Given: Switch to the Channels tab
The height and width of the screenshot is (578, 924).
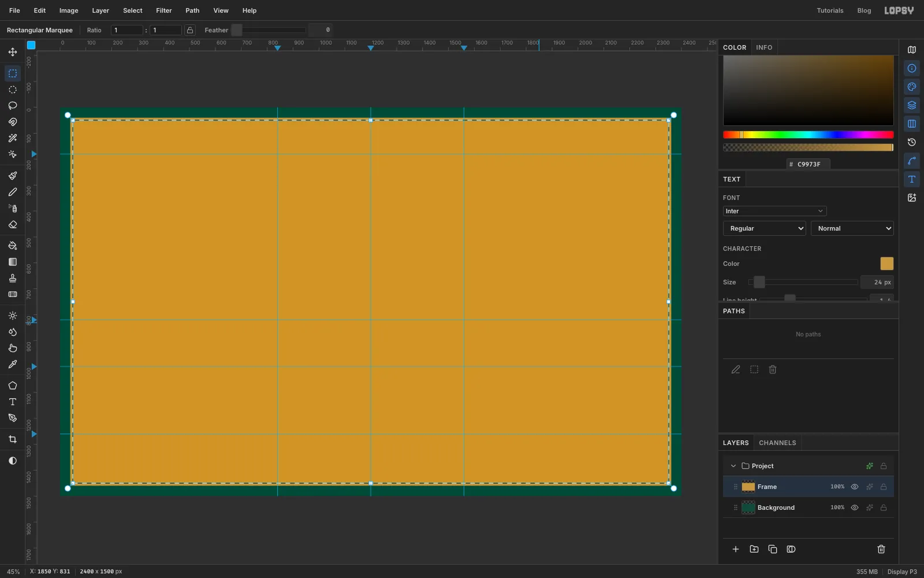Looking at the screenshot, I should (777, 443).
